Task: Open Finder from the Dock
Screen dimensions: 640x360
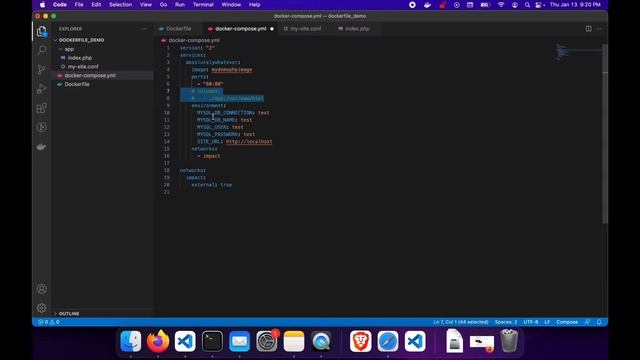Action: (131, 341)
